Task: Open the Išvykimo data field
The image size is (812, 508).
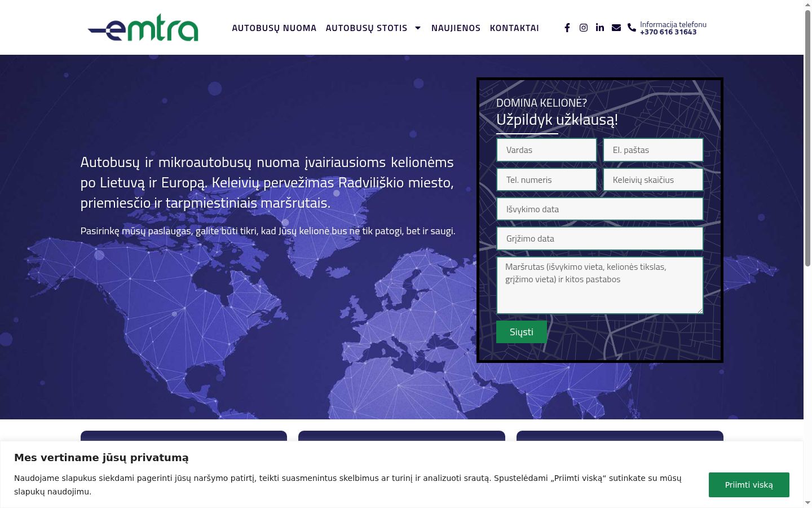Action: point(600,209)
